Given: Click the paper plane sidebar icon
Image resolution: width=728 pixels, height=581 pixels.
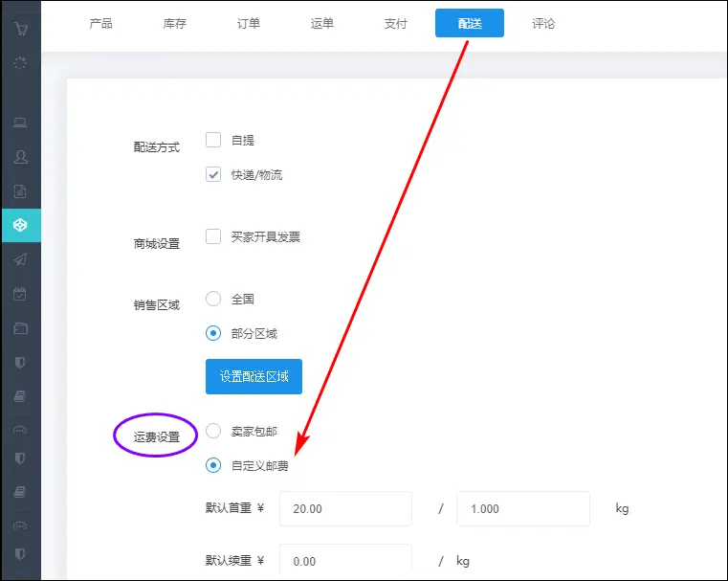Looking at the screenshot, I should (20, 259).
